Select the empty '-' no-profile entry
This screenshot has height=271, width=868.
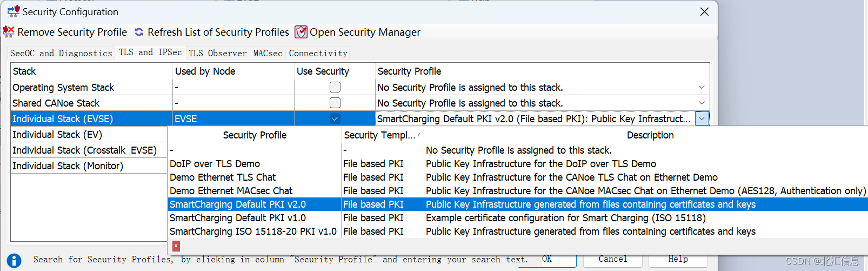tap(518, 150)
